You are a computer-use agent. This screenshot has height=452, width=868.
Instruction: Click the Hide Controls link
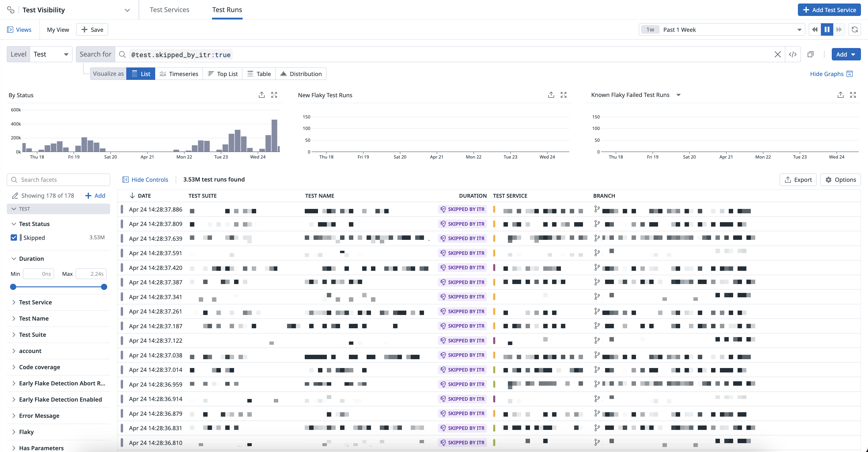(145, 180)
